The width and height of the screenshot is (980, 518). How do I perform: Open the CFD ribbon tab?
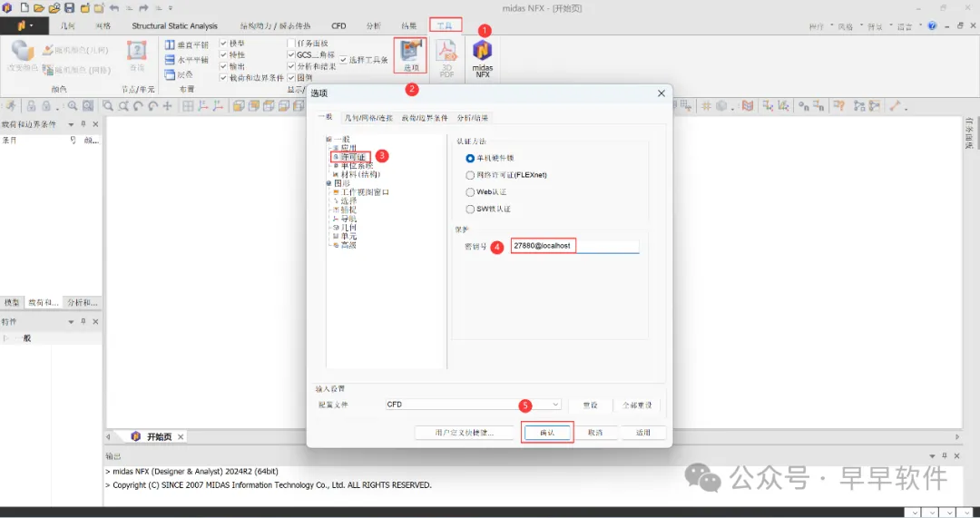[338, 26]
